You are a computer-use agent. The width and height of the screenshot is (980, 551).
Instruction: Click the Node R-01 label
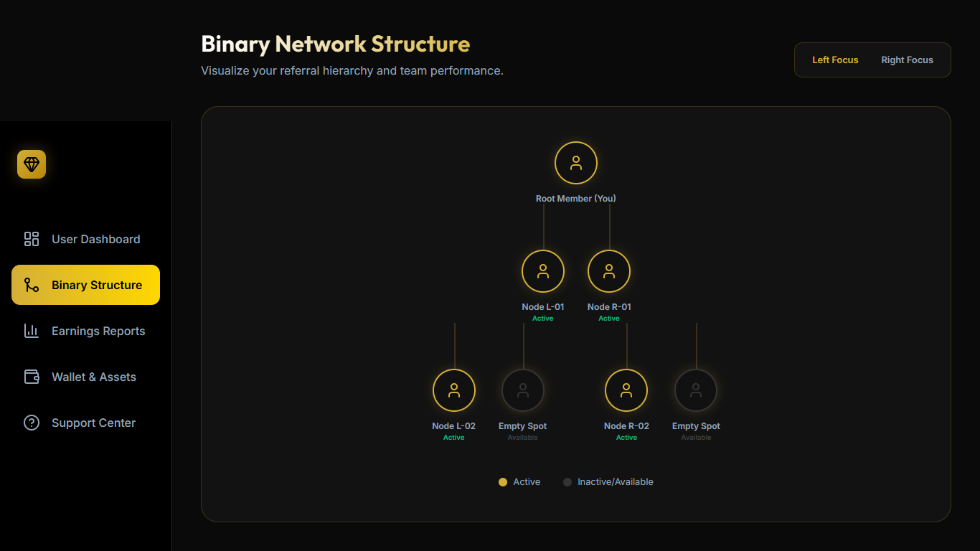pos(609,307)
